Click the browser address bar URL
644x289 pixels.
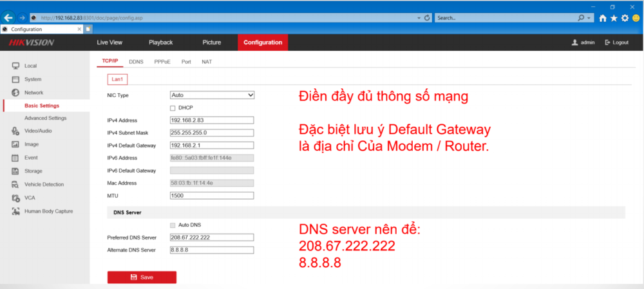coord(91,18)
